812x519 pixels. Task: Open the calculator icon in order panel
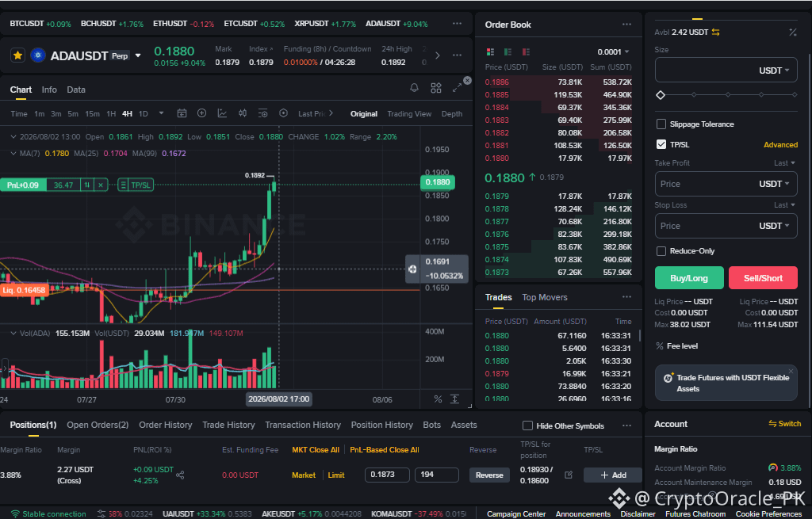(x=793, y=32)
